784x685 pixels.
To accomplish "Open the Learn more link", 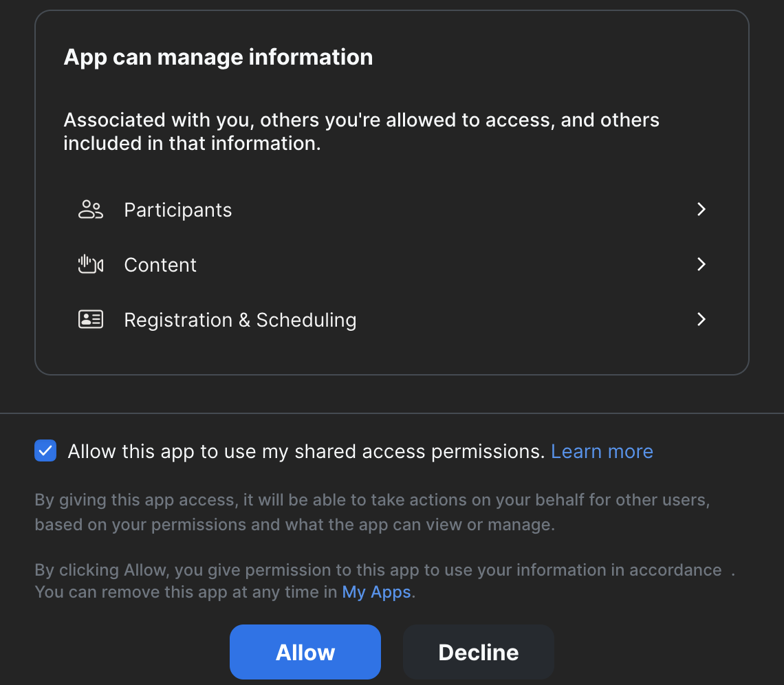I will click(x=602, y=450).
